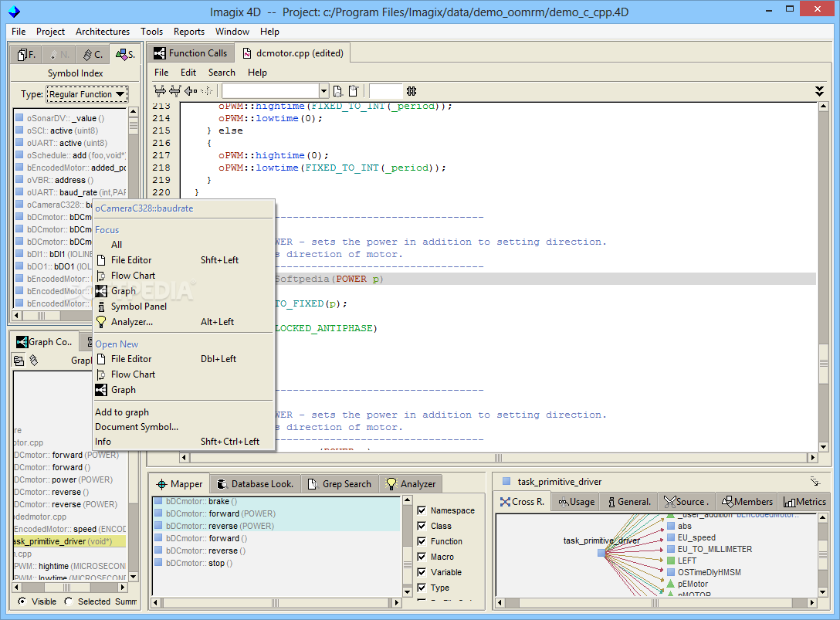840x620 pixels.
Task: Open the General tab
Action: point(629,502)
